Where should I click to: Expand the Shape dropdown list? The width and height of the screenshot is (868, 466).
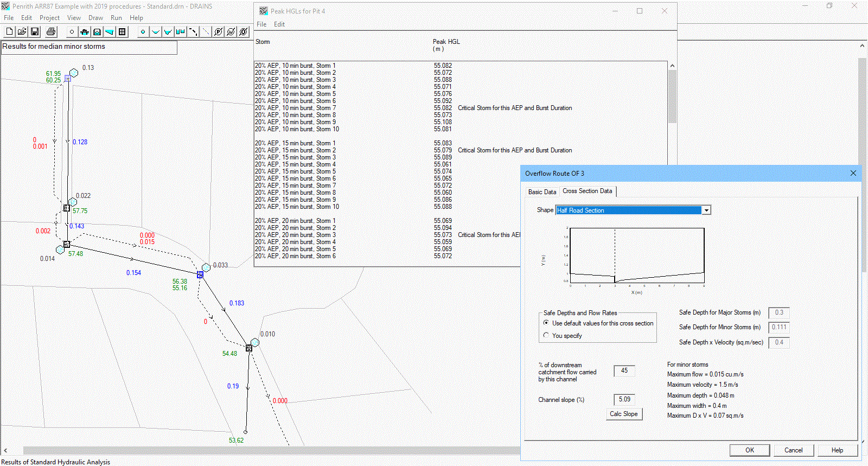pyautogui.click(x=706, y=210)
